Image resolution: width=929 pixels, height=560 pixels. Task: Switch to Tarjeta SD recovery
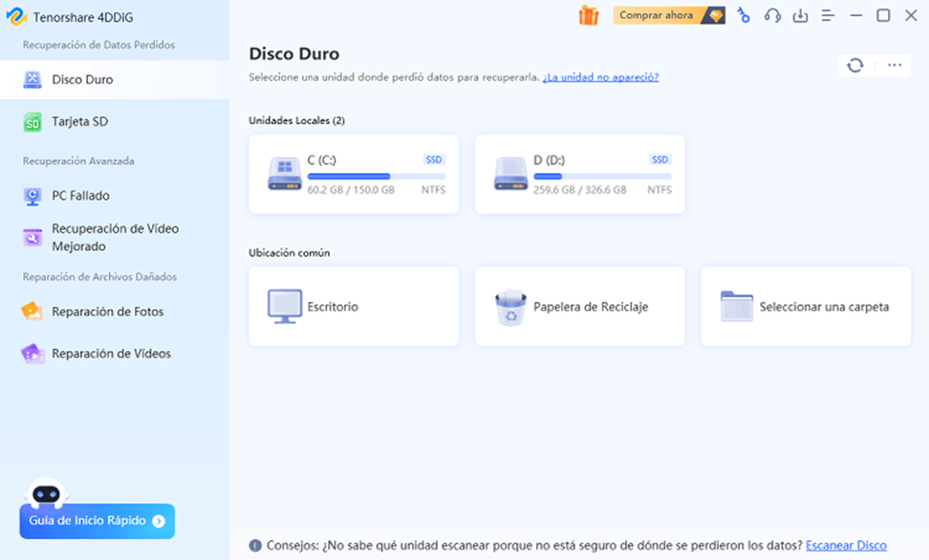(79, 122)
